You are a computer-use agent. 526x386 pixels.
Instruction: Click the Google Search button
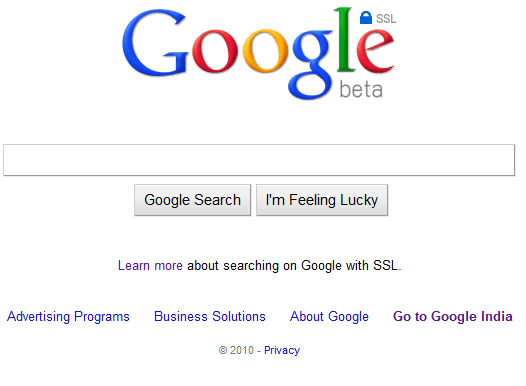click(193, 200)
